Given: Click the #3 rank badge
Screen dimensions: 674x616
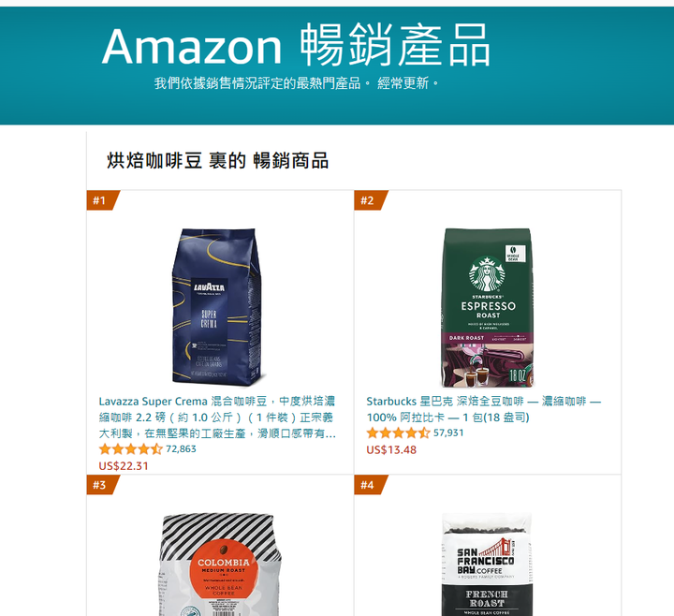Looking at the screenshot, I should [x=102, y=485].
